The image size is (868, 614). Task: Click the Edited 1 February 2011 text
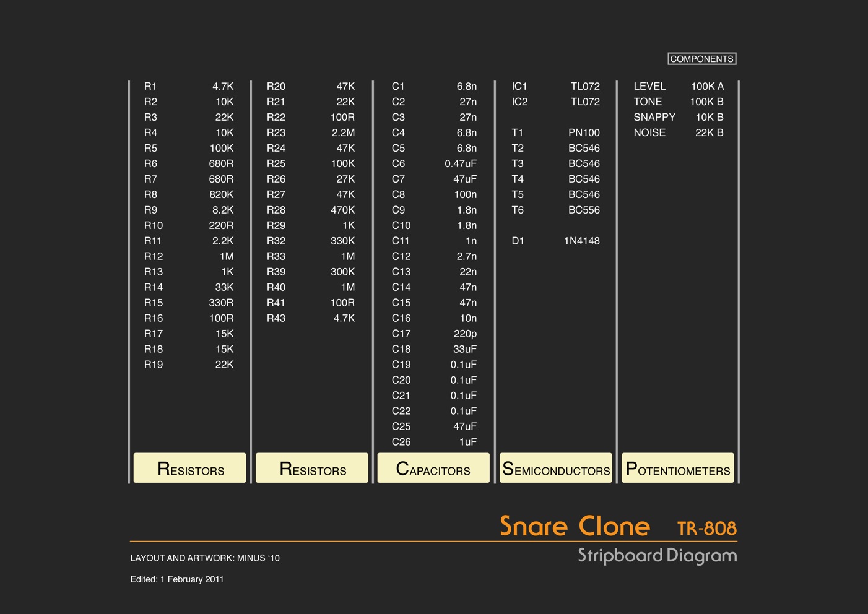coord(177,579)
